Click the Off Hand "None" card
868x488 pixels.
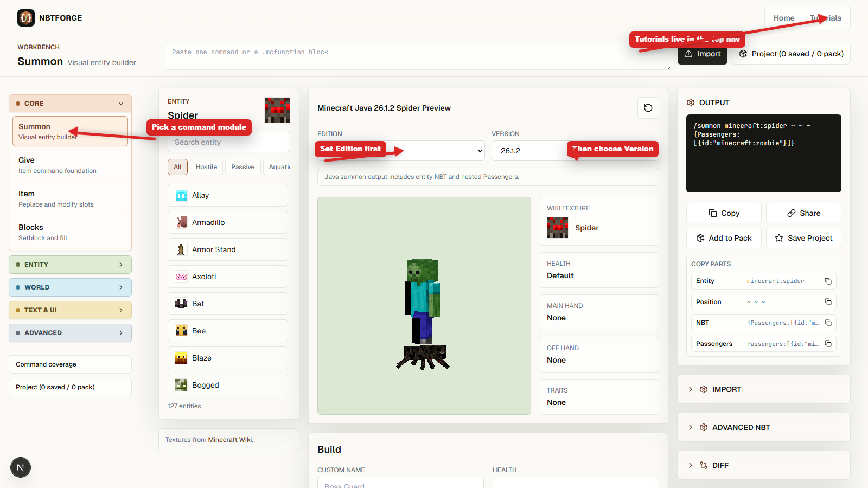click(599, 355)
